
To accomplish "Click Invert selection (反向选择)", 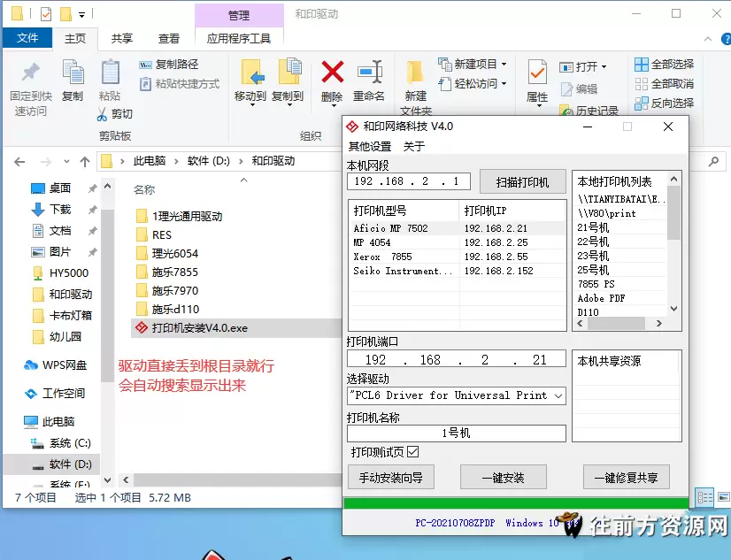I will (665, 103).
